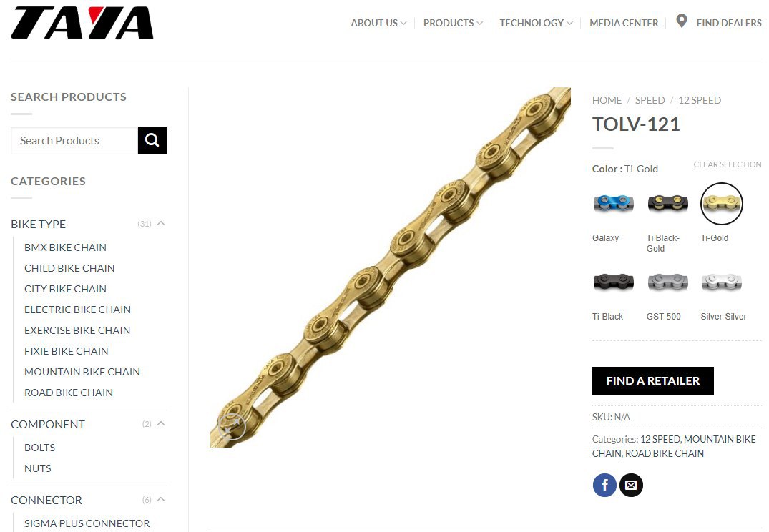Image resolution: width=769 pixels, height=532 pixels.
Task: Click the Find Dealers location pin icon
Action: (681, 21)
